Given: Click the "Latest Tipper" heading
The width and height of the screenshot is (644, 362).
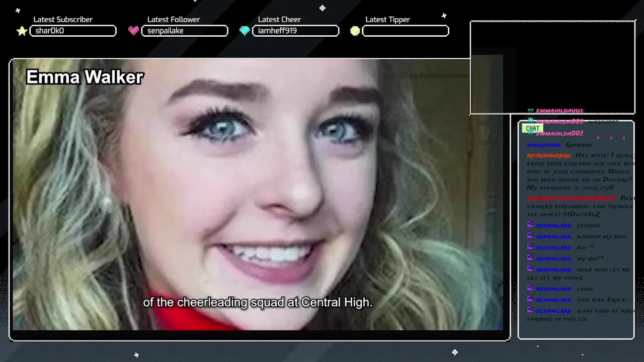Looking at the screenshot, I should pos(387,20).
